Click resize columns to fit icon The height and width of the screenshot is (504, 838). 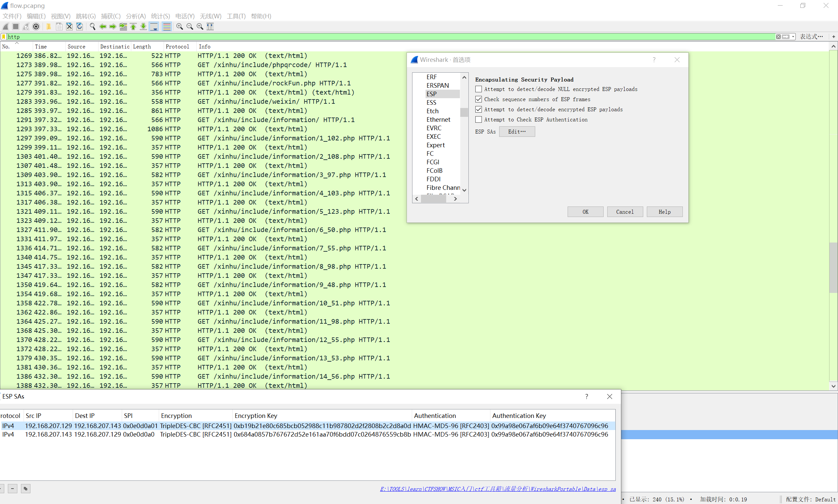210,27
